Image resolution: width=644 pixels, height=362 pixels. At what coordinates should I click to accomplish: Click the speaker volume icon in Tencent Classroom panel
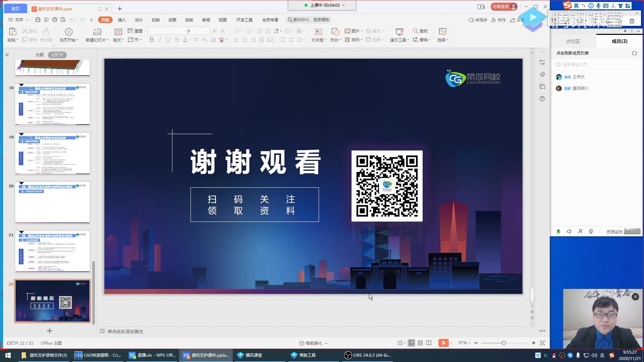[x=569, y=232]
